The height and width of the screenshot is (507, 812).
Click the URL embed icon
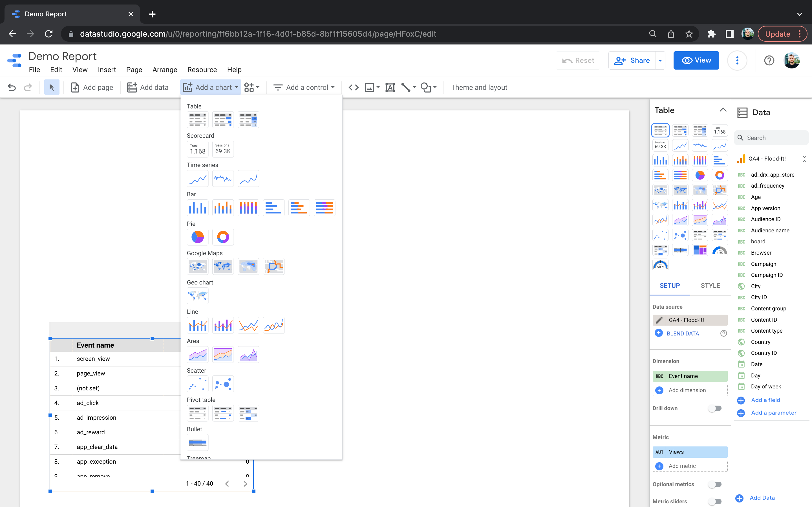pyautogui.click(x=353, y=88)
